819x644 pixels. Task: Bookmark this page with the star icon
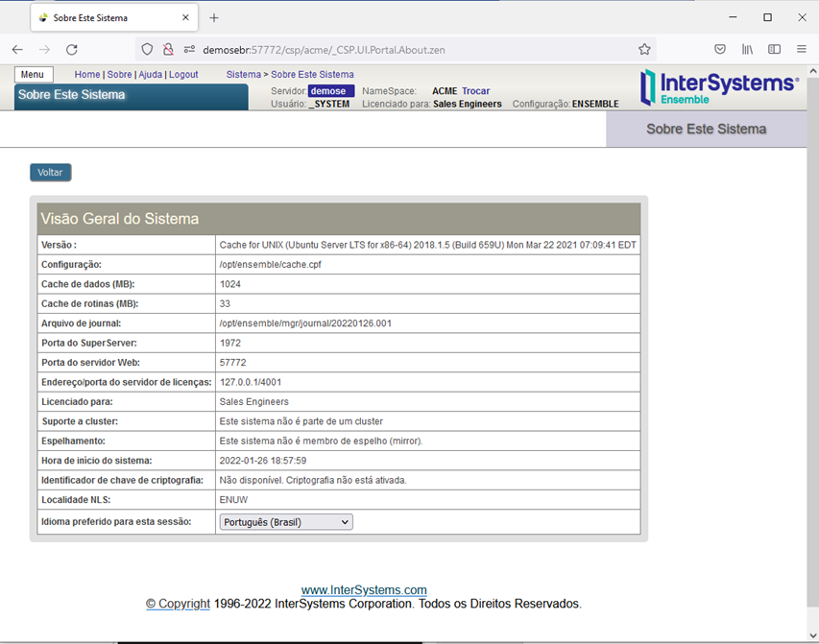click(x=644, y=50)
